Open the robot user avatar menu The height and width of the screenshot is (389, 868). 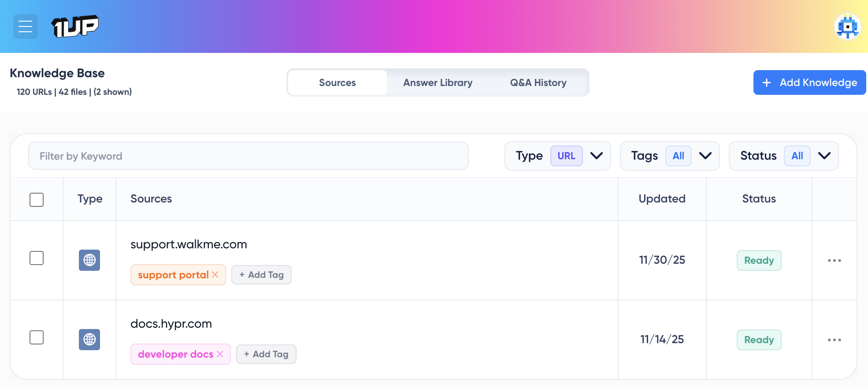[847, 26]
